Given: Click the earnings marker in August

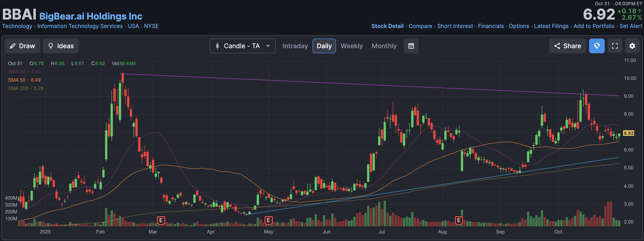Looking at the screenshot, I should coord(459,221).
